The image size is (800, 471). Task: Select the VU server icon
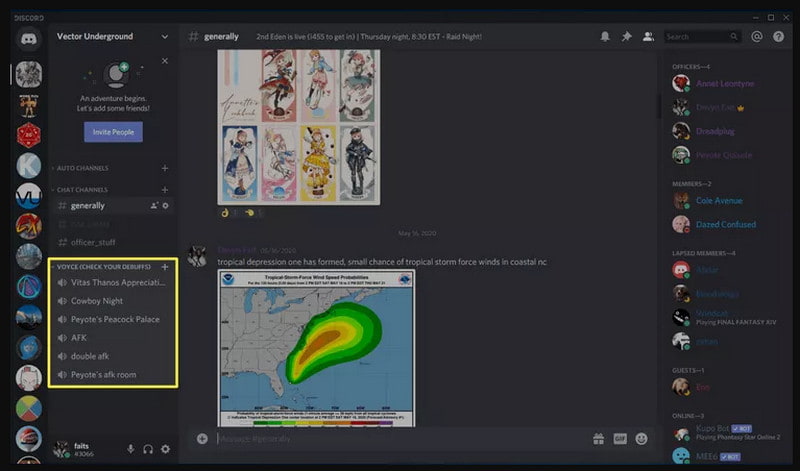tap(29, 196)
